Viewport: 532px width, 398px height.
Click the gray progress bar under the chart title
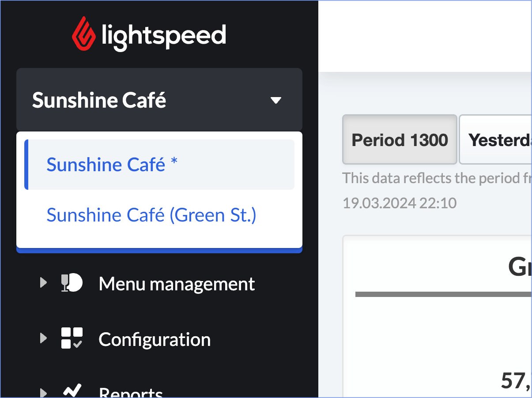tap(441, 293)
